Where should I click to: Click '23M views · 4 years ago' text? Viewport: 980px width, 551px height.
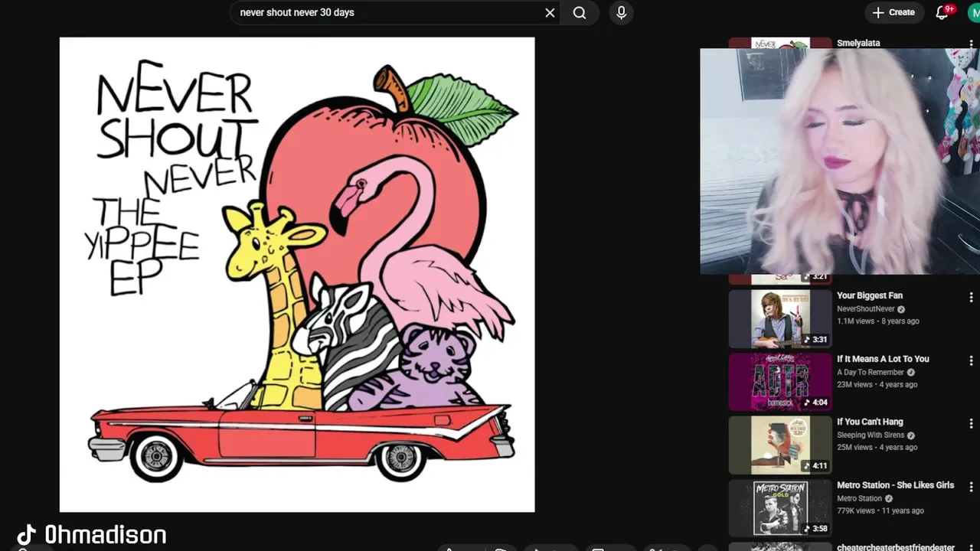tap(877, 385)
